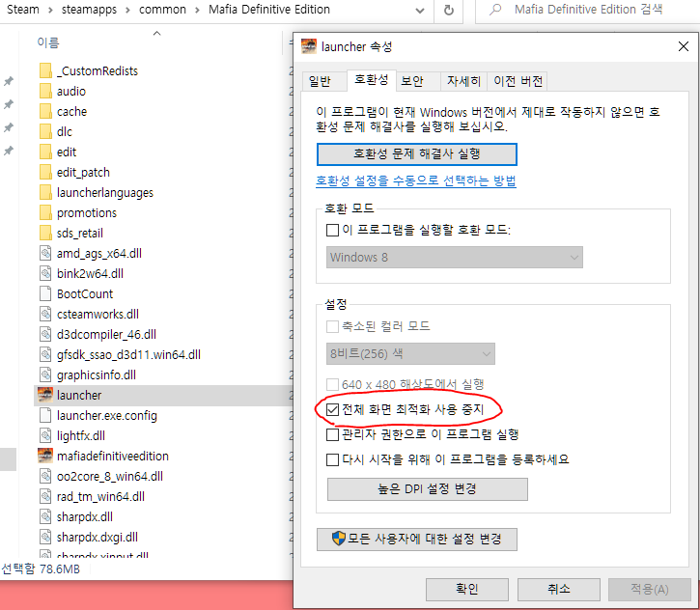Check 다시 시작을 위해 이 프로그램을 등록하세요
This screenshot has width=700, height=610.
tap(332, 459)
